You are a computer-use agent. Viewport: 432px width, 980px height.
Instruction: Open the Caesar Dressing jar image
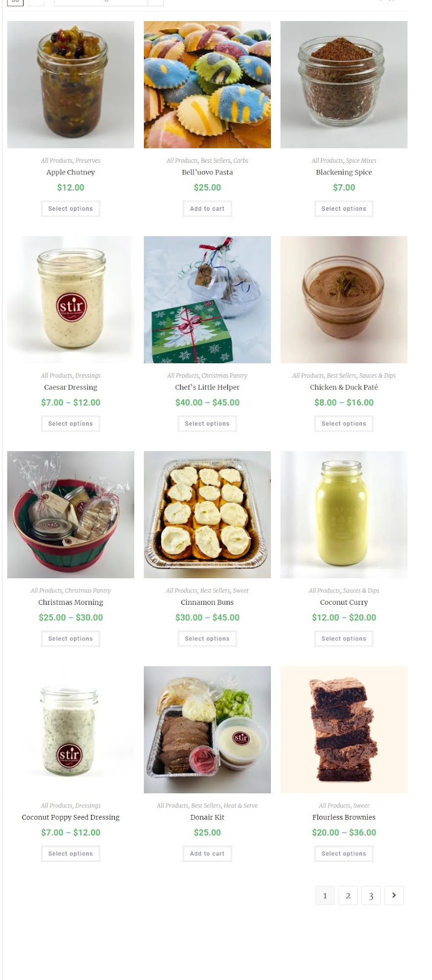point(71,299)
